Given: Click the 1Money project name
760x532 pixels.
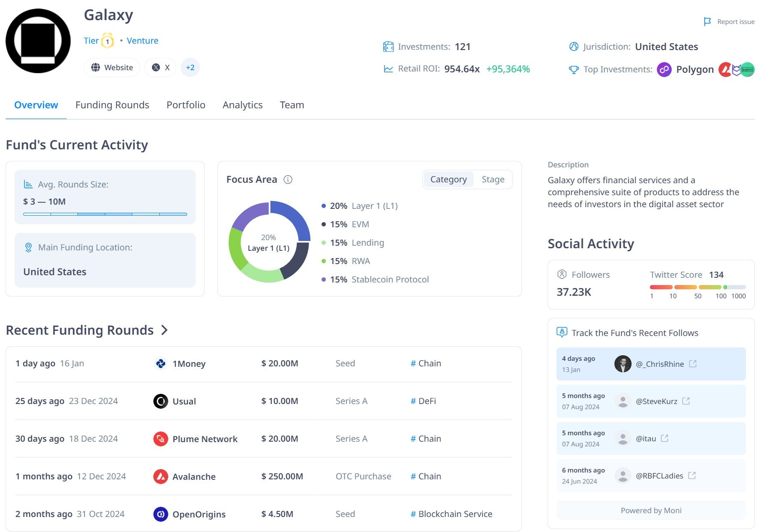Looking at the screenshot, I should pos(189,364).
